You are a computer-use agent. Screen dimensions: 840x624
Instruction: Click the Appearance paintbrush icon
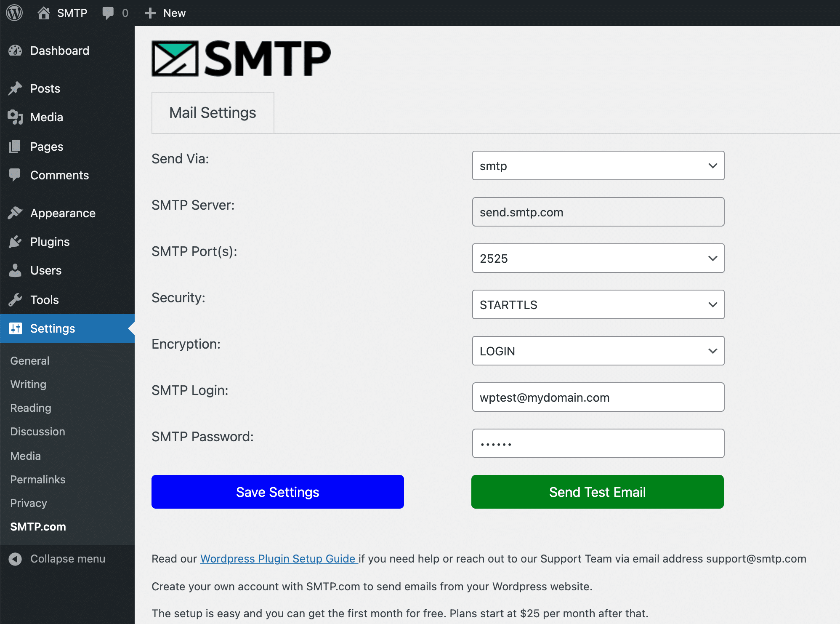click(15, 213)
